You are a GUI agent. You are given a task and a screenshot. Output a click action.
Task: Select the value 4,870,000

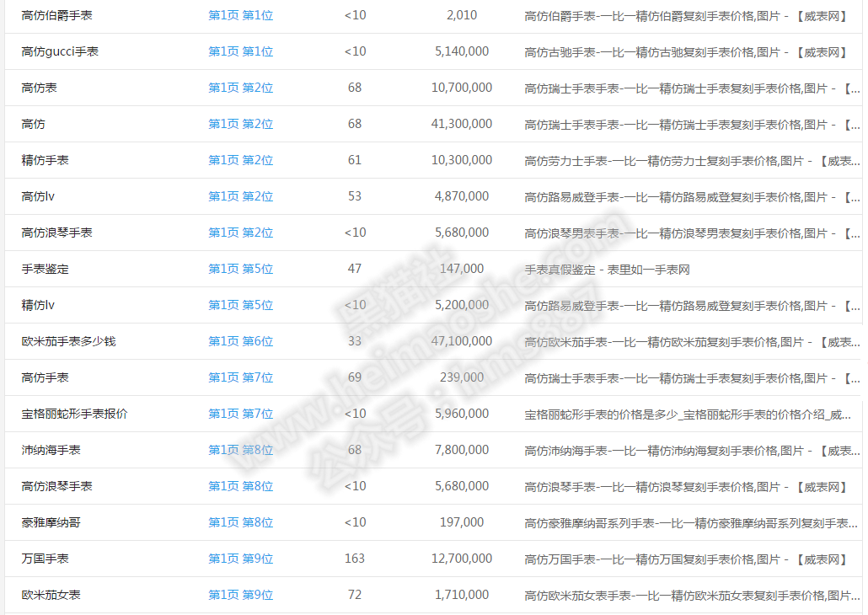click(462, 196)
